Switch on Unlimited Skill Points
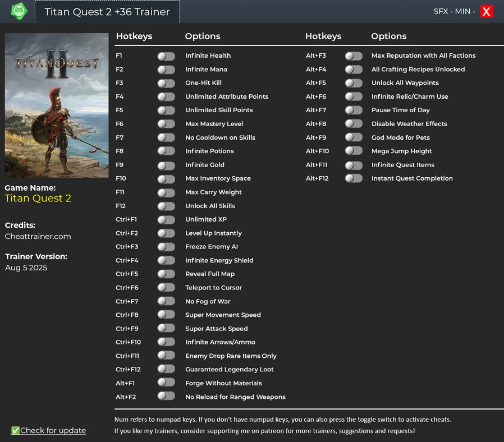Viewport: 504px width, 442px height. tap(166, 110)
